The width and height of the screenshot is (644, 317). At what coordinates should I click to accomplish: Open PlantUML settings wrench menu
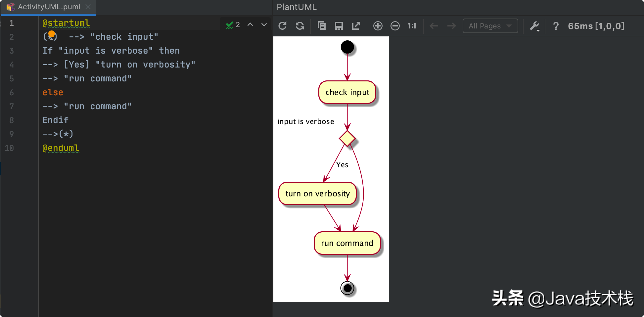coord(535,26)
